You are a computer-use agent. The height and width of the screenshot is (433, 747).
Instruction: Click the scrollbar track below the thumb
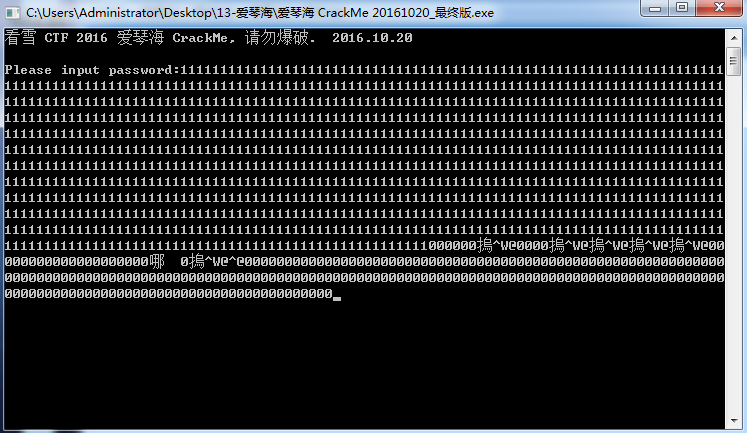733,243
